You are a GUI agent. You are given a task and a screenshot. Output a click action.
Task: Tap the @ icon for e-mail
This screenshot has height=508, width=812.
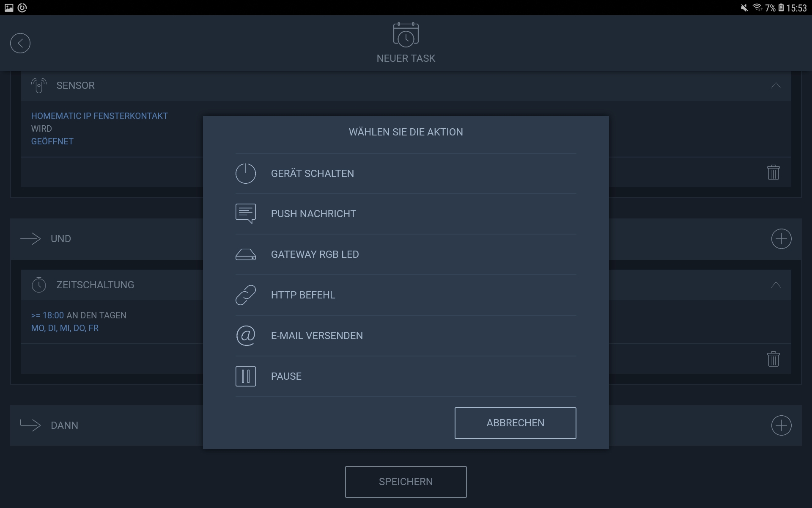pos(246,336)
